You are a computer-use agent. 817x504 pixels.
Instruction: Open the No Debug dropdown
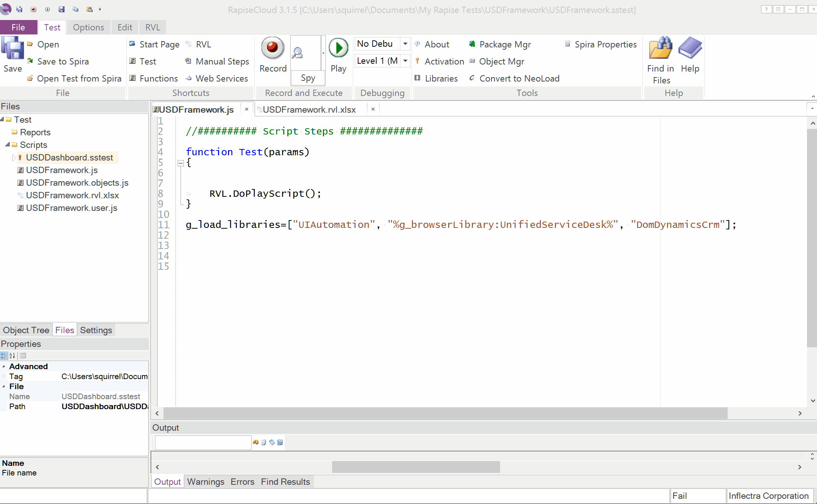coord(405,44)
